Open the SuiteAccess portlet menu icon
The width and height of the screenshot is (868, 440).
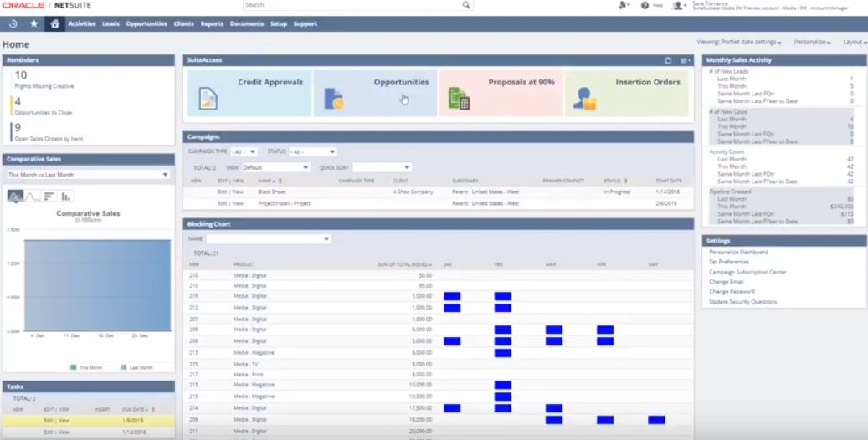(x=685, y=60)
